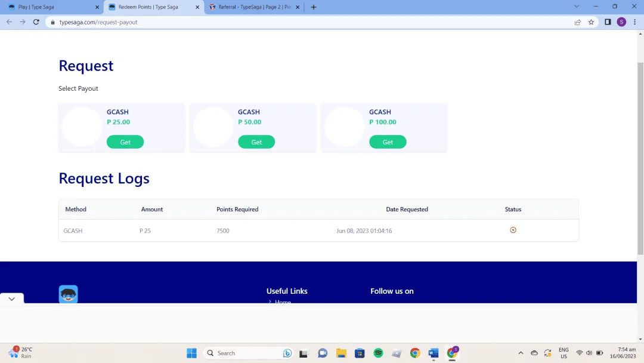Open Wi-Fi network settings tray icon
This screenshot has height=363, width=644.
(580, 353)
